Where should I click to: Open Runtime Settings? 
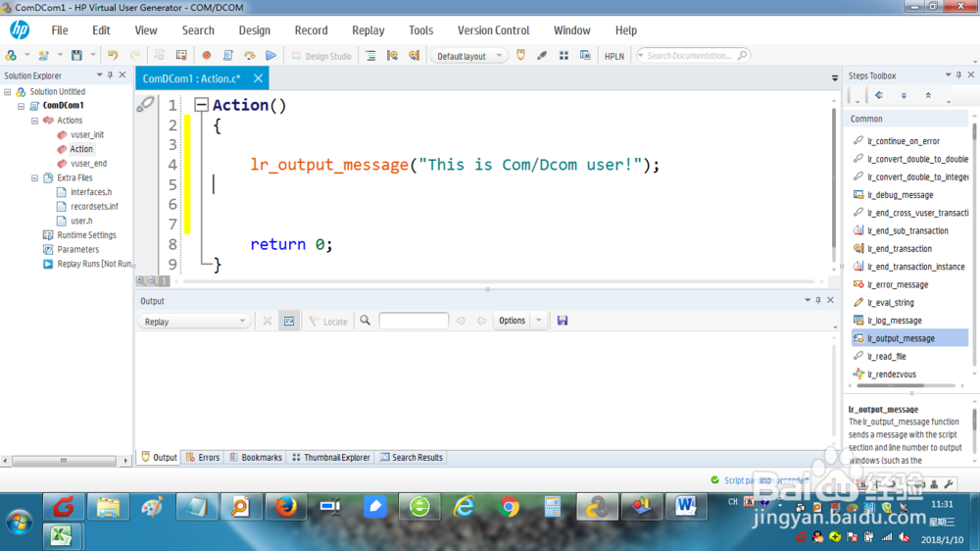pos(86,235)
